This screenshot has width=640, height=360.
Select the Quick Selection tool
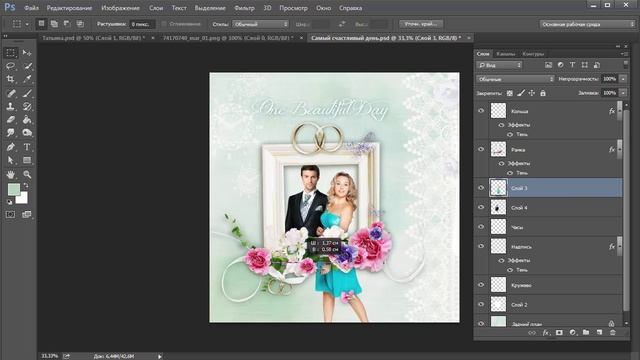(27, 66)
